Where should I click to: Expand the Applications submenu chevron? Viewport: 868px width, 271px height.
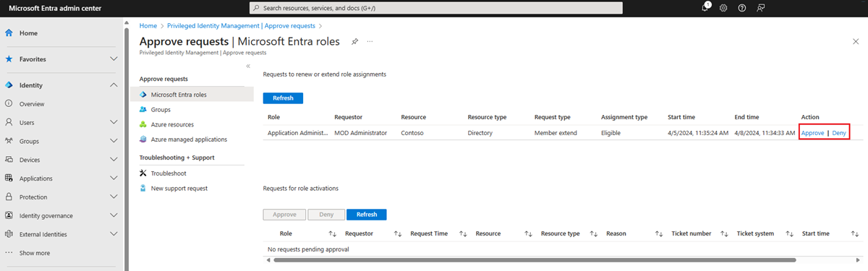coord(114,178)
